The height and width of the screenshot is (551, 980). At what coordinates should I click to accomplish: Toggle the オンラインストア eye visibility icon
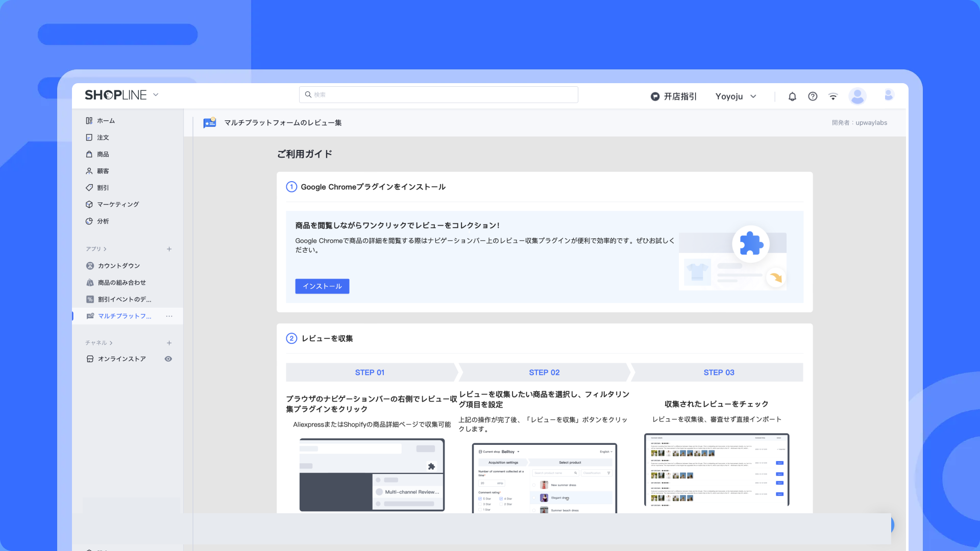coord(168,359)
